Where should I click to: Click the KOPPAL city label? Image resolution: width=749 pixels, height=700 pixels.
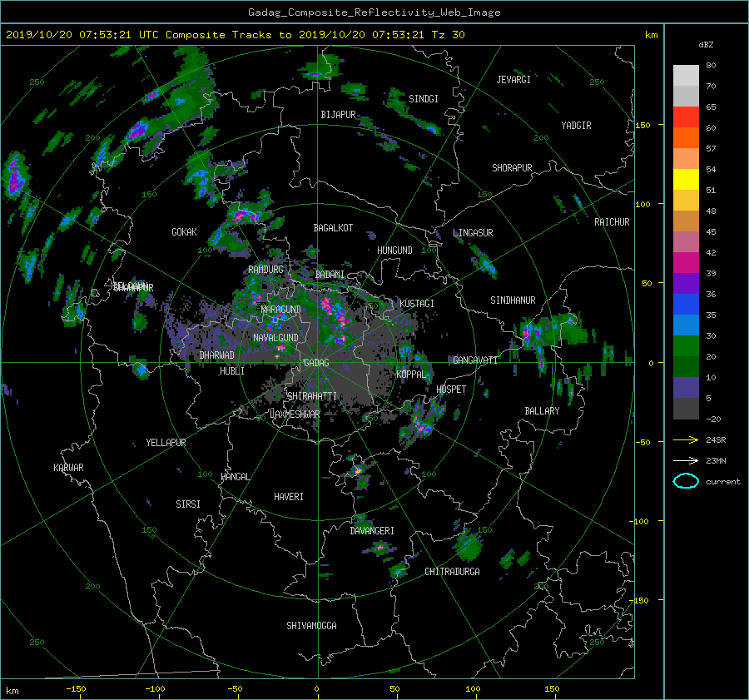(x=411, y=374)
